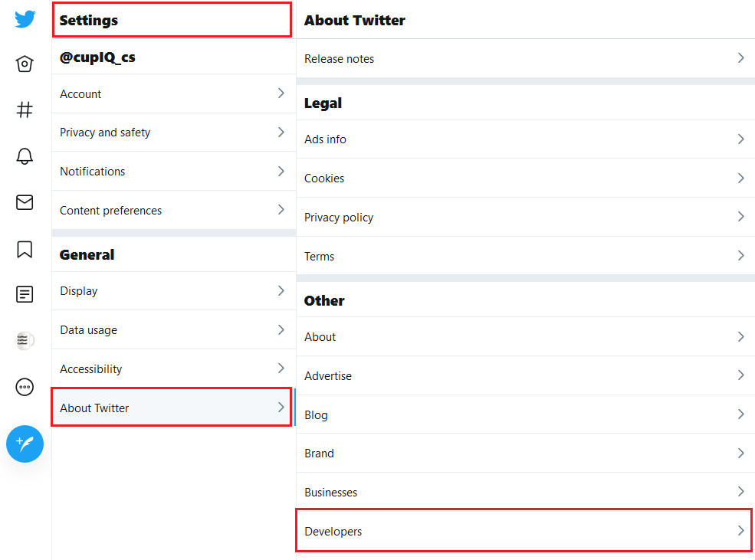Select Content preferences menu item

pyautogui.click(x=174, y=210)
